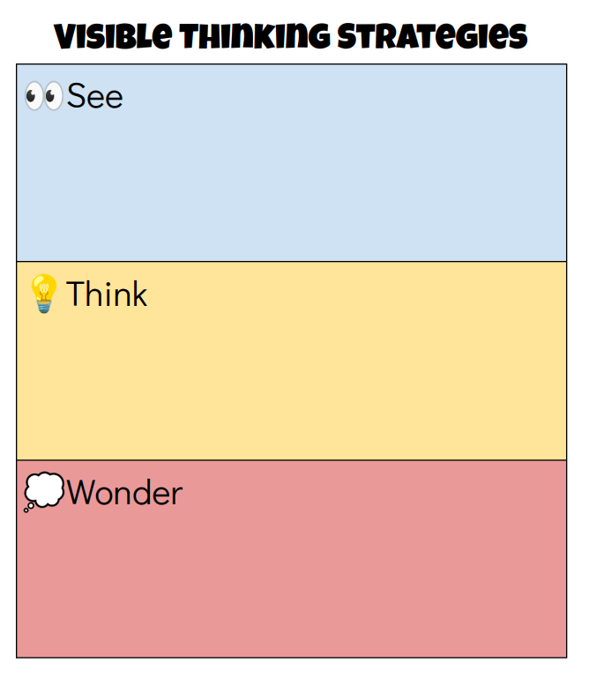Click the thought bubble emoji beside Wonder
This screenshot has width=589, height=700.
(x=43, y=492)
